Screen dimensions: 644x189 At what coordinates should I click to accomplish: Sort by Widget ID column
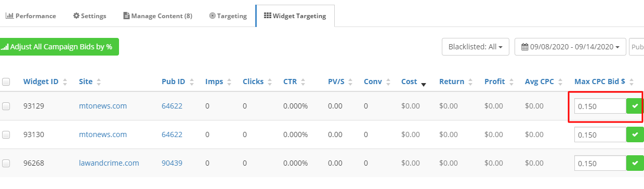click(x=45, y=82)
